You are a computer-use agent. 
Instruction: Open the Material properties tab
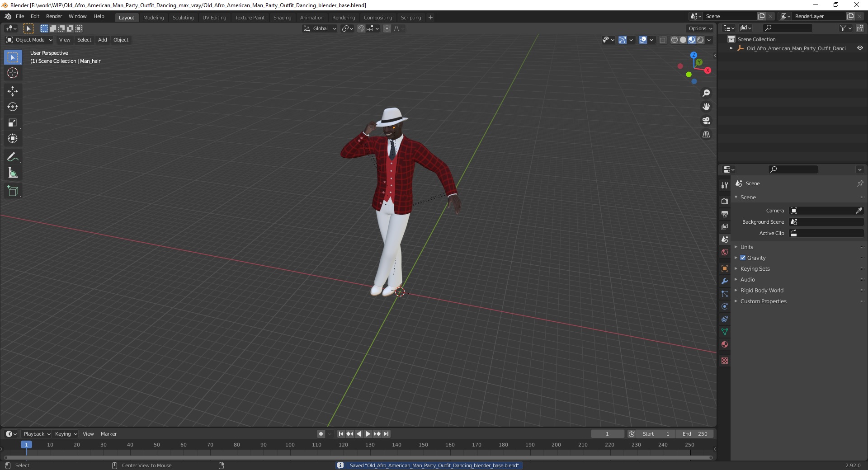point(725,344)
